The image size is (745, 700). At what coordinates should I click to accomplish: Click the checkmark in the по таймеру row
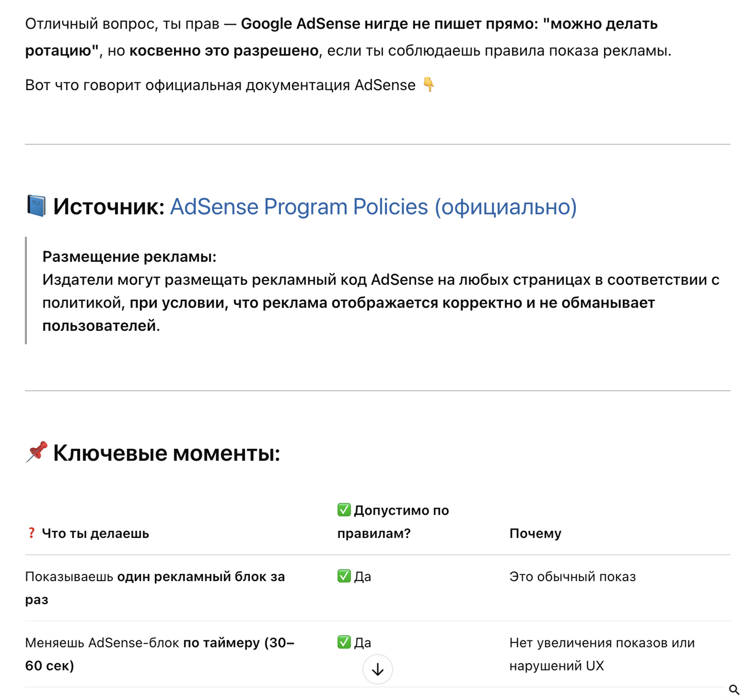[x=344, y=642]
